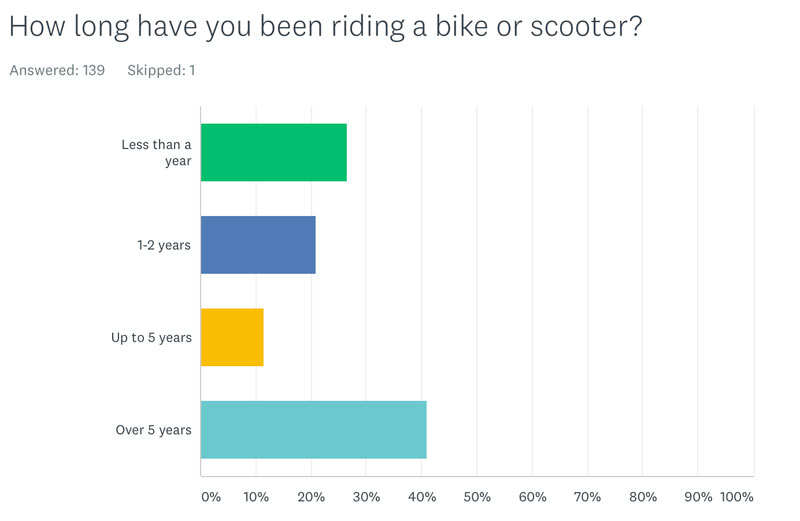Click the teal Over 5 years bar
Screen dimensions: 800x521
click(314, 430)
